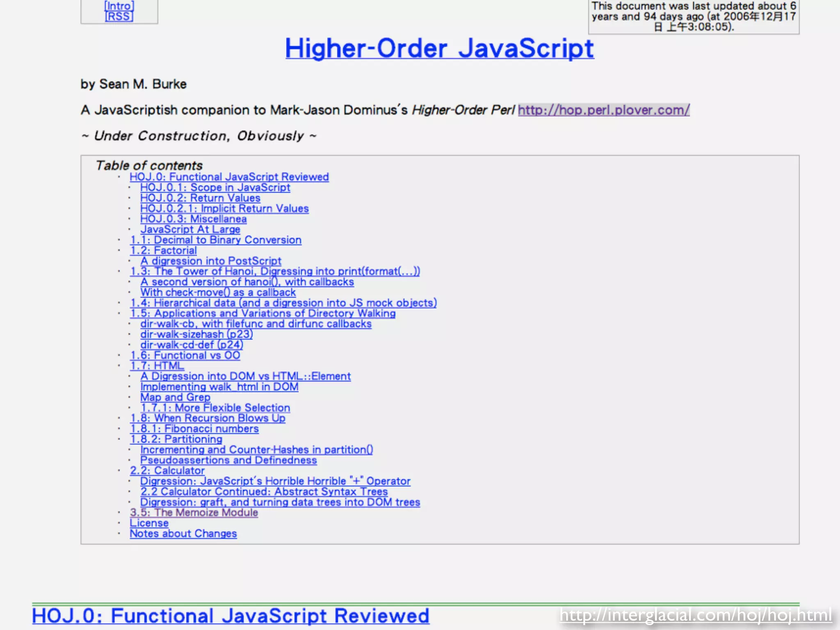Image resolution: width=840 pixels, height=630 pixels.
Task: Open 2.2: Calculator section
Action: (x=167, y=470)
